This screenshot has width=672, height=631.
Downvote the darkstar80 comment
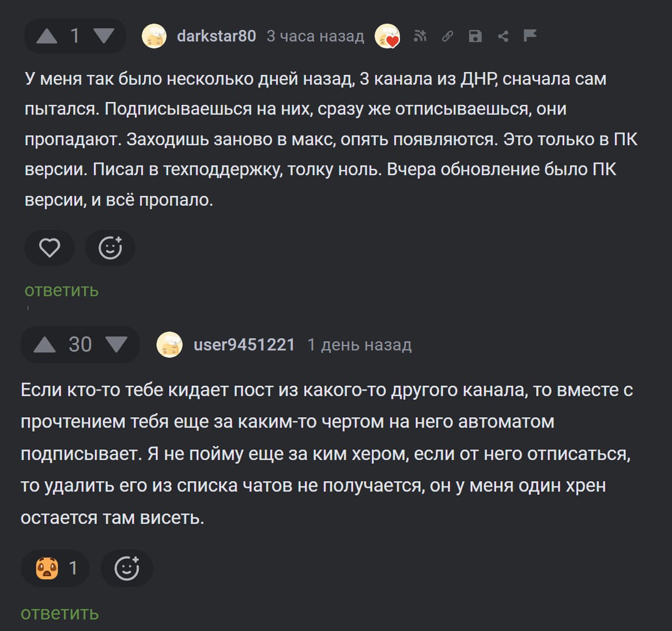pos(104,36)
